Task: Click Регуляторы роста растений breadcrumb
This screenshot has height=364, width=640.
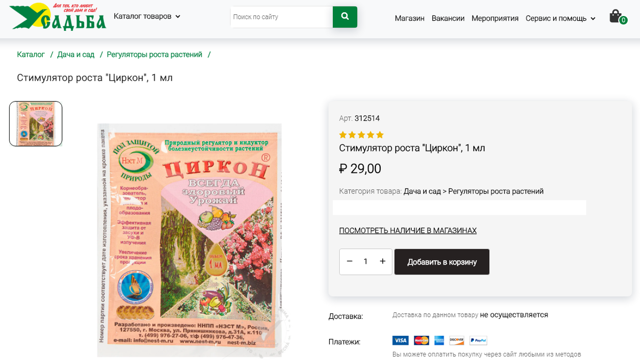Action: (154, 54)
